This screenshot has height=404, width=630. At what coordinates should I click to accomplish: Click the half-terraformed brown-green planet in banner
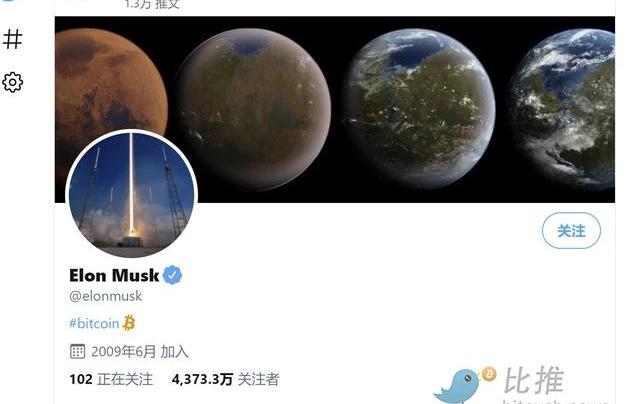coord(254,109)
